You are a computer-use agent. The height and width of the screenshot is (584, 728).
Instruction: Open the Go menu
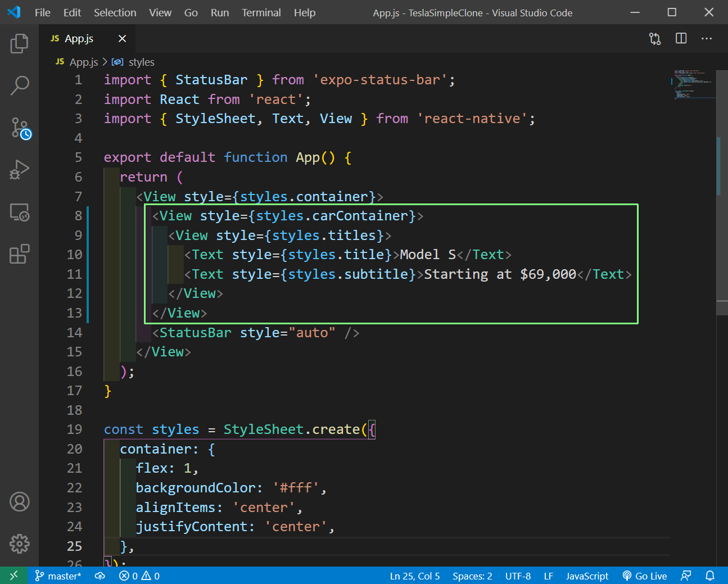(191, 12)
